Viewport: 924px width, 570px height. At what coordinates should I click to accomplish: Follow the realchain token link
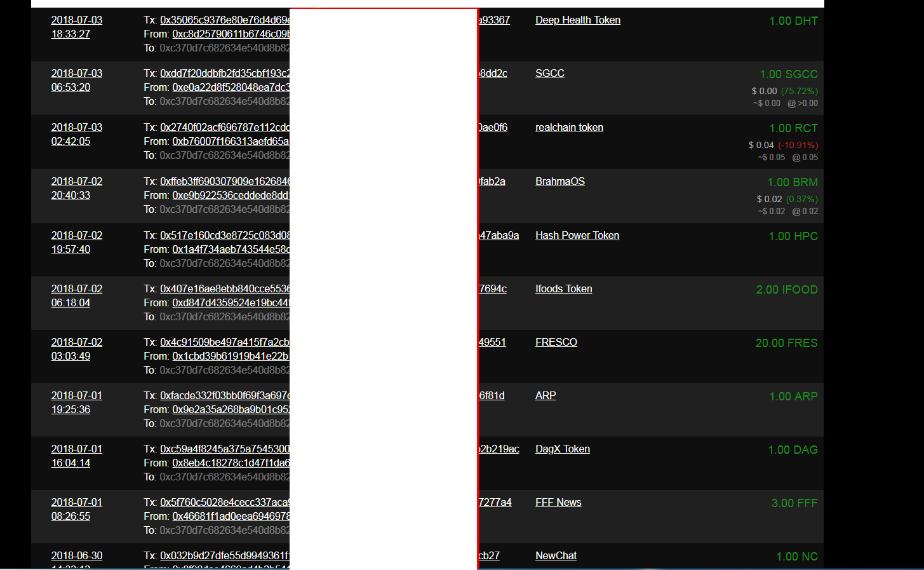pos(569,128)
